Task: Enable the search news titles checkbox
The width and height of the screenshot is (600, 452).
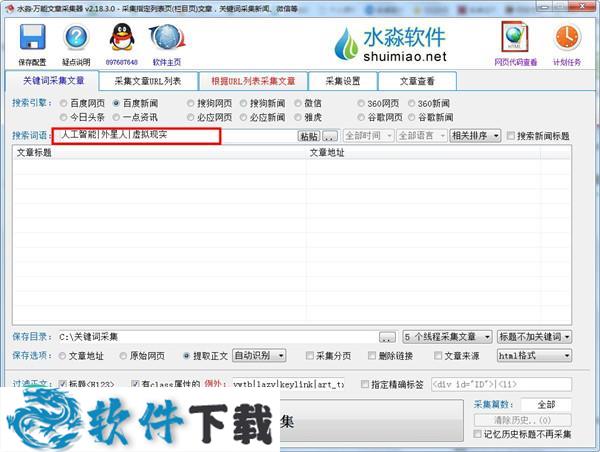Action: (x=512, y=136)
